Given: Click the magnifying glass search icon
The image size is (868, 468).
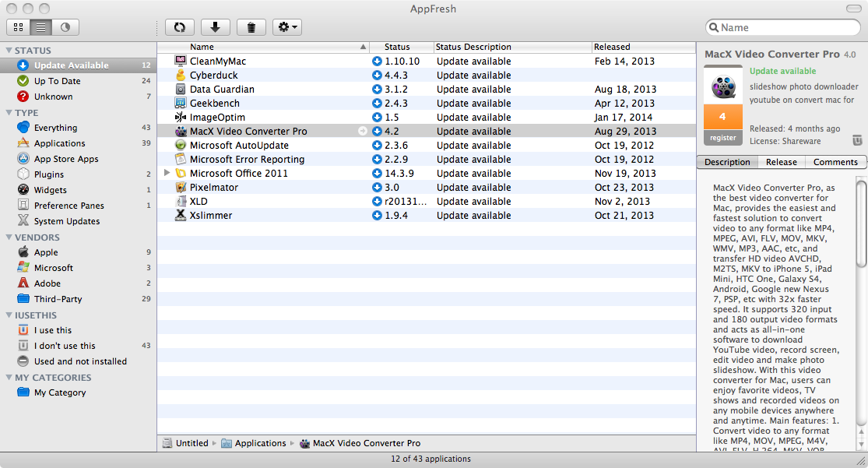Looking at the screenshot, I should [x=713, y=27].
